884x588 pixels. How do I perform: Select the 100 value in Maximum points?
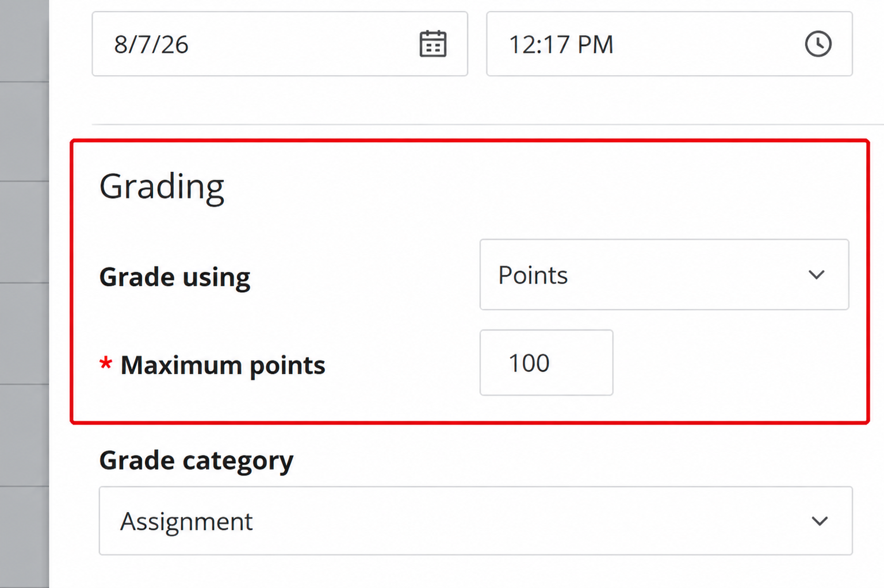(x=529, y=363)
